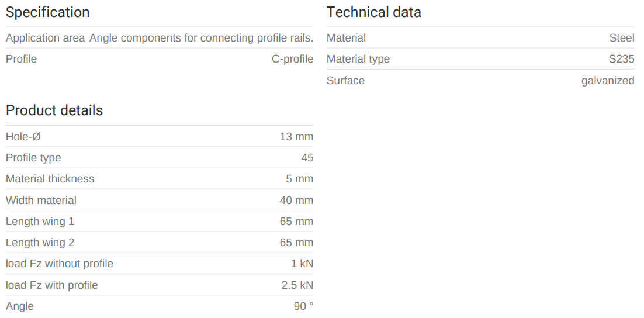Click the Profile type label
The height and width of the screenshot is (318, 644).
coord(33,158)
